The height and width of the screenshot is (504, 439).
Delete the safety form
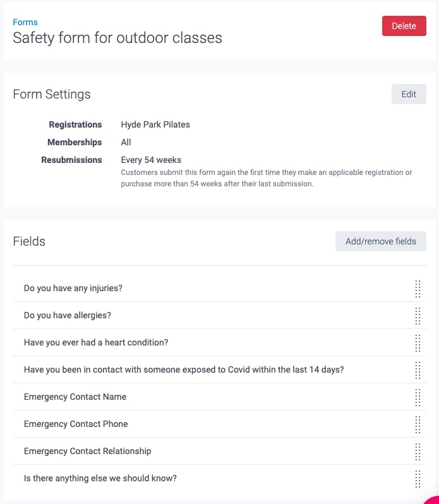coord(404,26)
